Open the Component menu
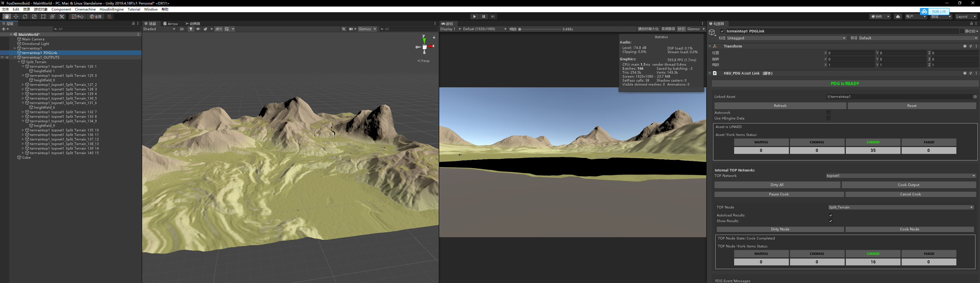Screen dimensions: 980x283 point(61,9)
